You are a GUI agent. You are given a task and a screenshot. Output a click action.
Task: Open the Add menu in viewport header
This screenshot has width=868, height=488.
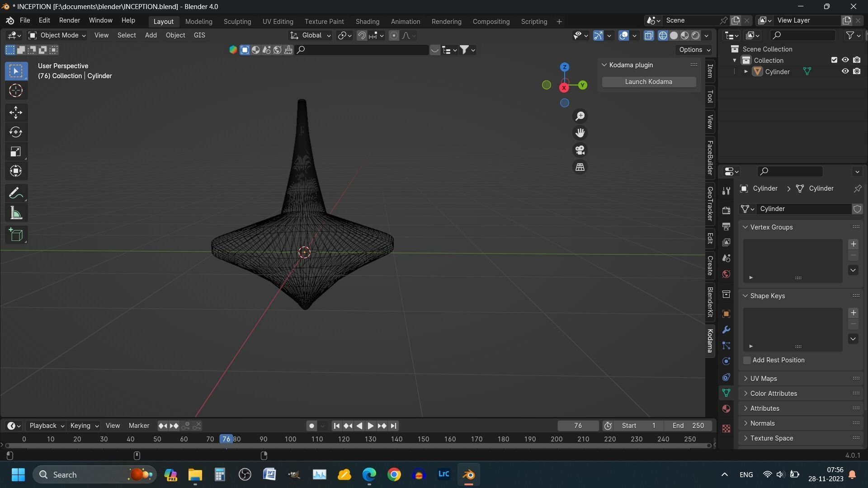pyautogui.click(x=151, y=35)
